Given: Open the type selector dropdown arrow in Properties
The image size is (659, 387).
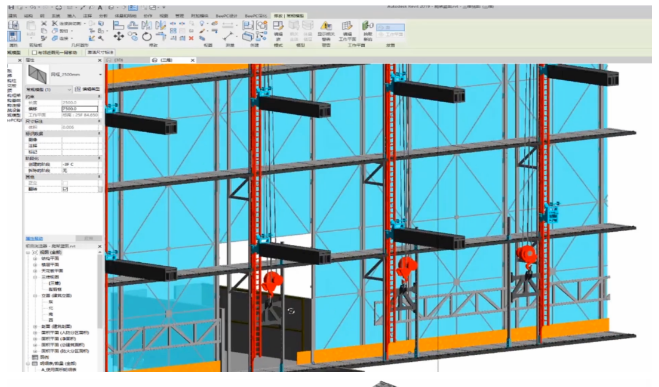Looking at the screenshot, I should point(100,75).
